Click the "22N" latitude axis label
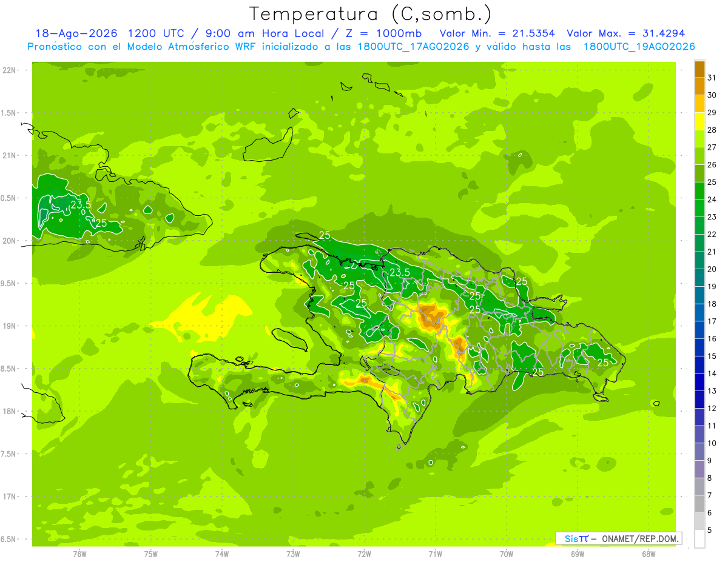 click(x=8, y=70)
